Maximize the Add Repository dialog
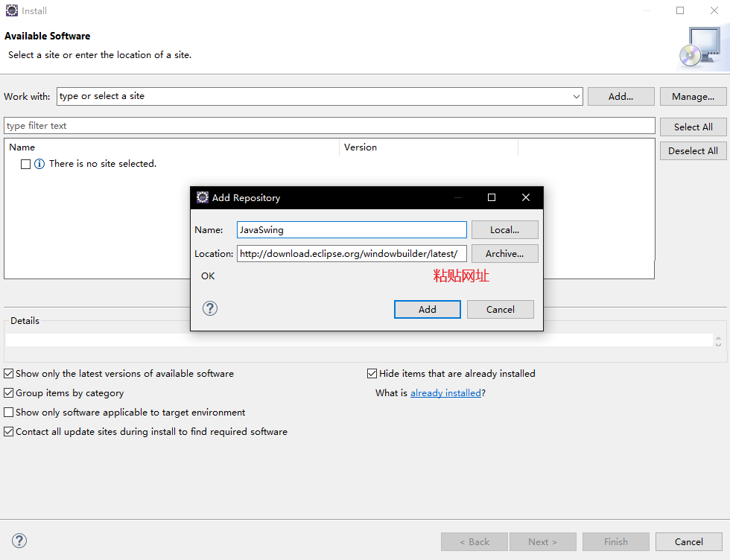Screen dimensions: 730x560 491,197
